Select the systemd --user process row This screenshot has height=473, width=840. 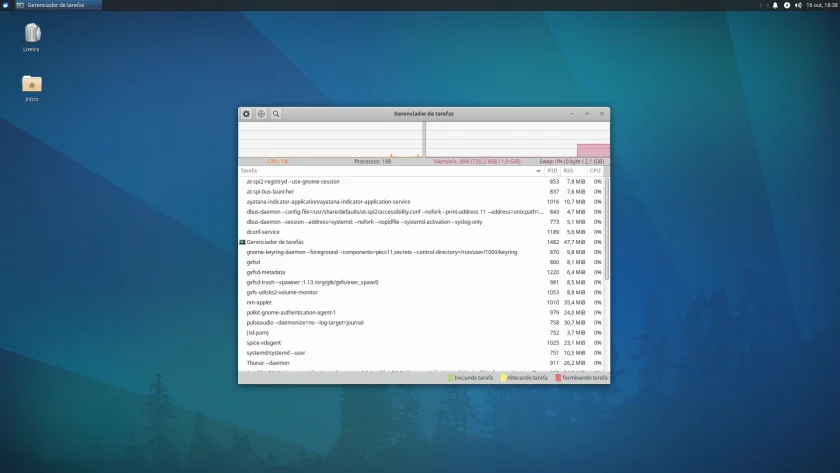point(421,353)
